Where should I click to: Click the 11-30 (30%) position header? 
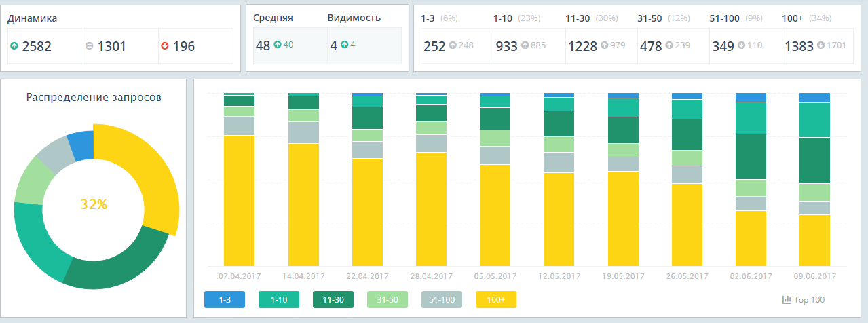[592, 18]
